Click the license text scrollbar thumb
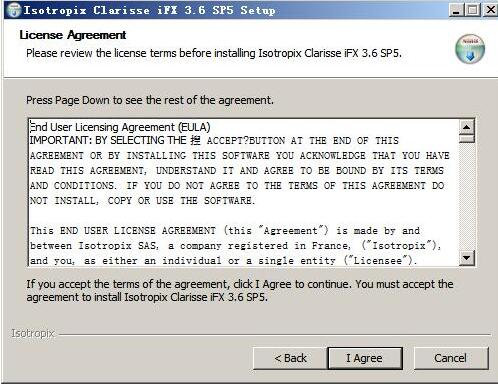The image size is (498, 386). pos(467,139)
